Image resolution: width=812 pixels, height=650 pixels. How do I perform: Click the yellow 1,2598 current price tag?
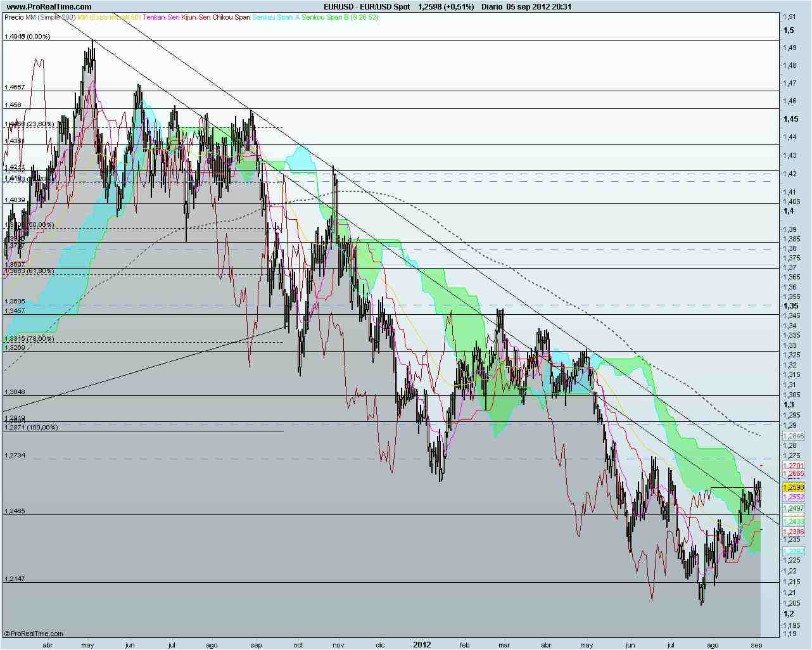point(793,487)
